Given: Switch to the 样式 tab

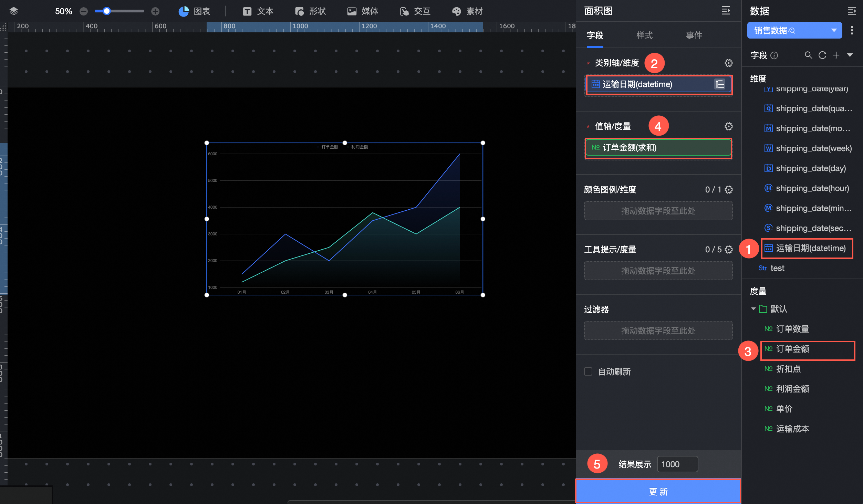Looking at the screenshot, I should click(644, 35).
